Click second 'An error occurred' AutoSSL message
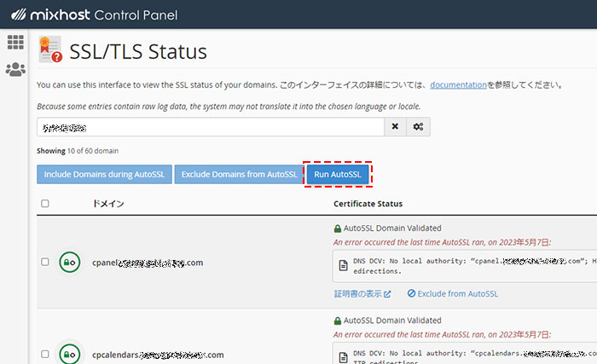The image size is (597, 364). point(442,335)
